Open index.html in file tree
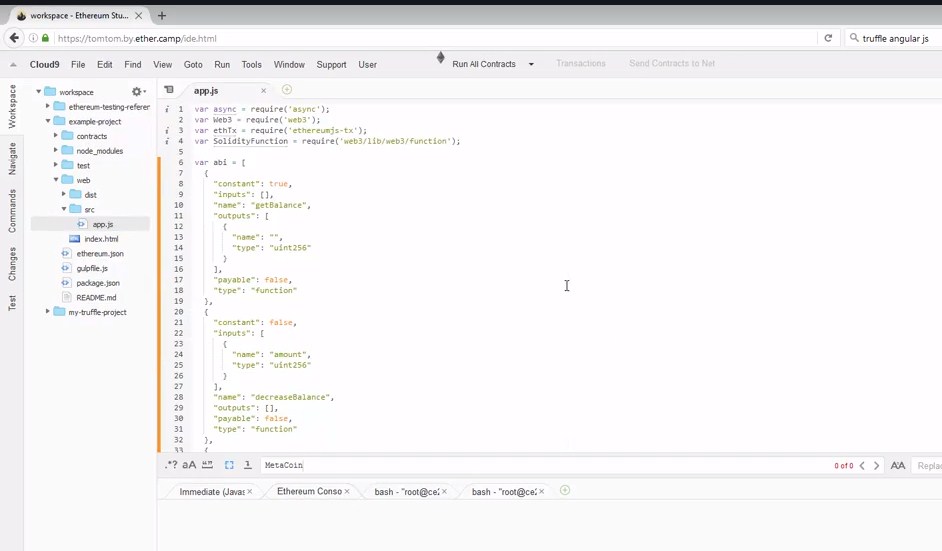 [101, 239]
